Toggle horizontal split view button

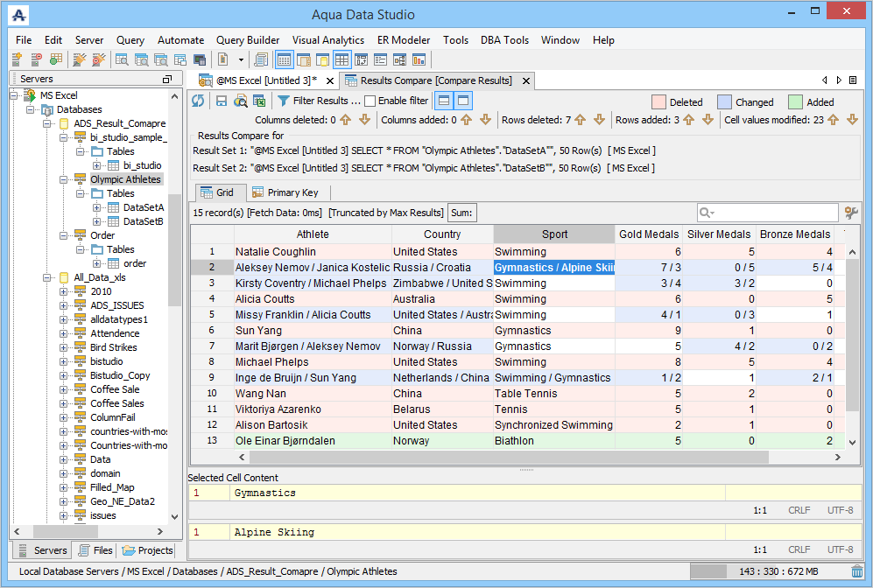pos(444,101)
